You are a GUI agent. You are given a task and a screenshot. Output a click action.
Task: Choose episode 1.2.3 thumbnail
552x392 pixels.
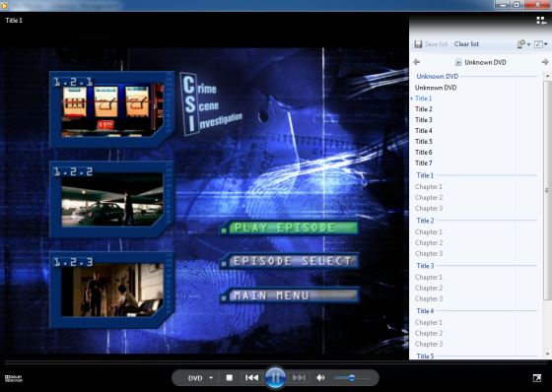tap(112, 290)
